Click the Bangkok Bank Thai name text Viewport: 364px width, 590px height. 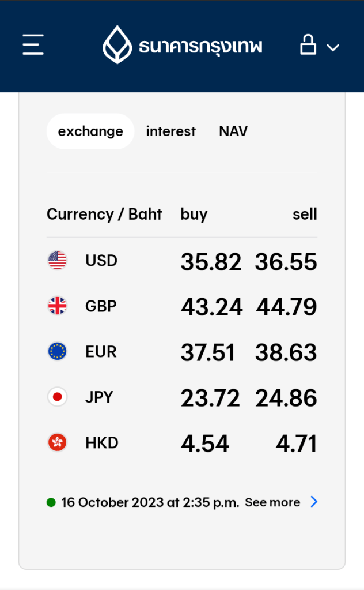click(200, 46)
